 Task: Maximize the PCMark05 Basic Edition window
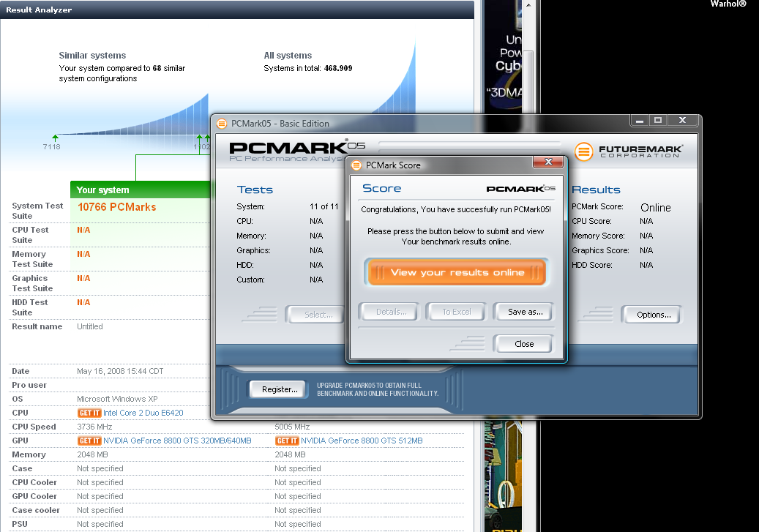pyautogui.click(x=658, y=120)
